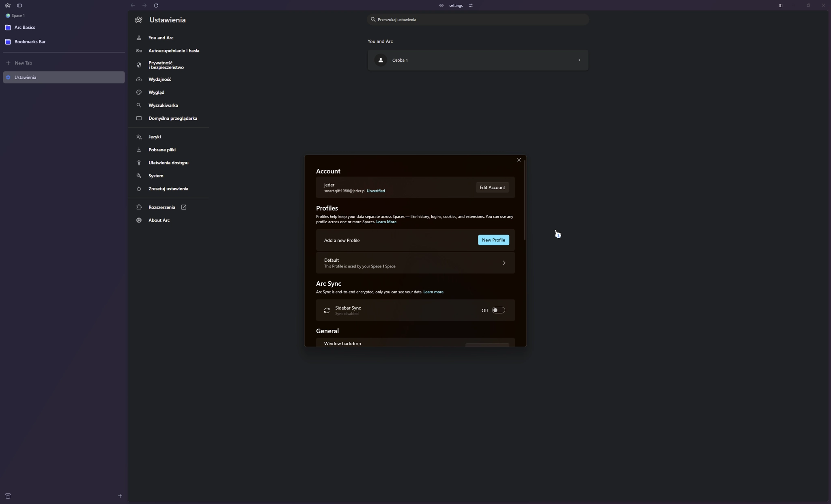
Task: Open the Arc Basics folder
Action: pos(25,28)
